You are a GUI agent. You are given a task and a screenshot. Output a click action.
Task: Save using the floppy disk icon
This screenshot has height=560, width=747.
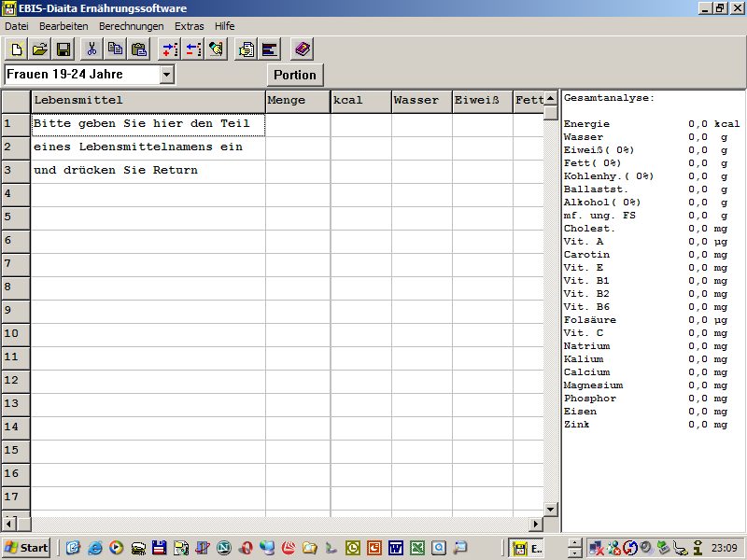point(63,49)
